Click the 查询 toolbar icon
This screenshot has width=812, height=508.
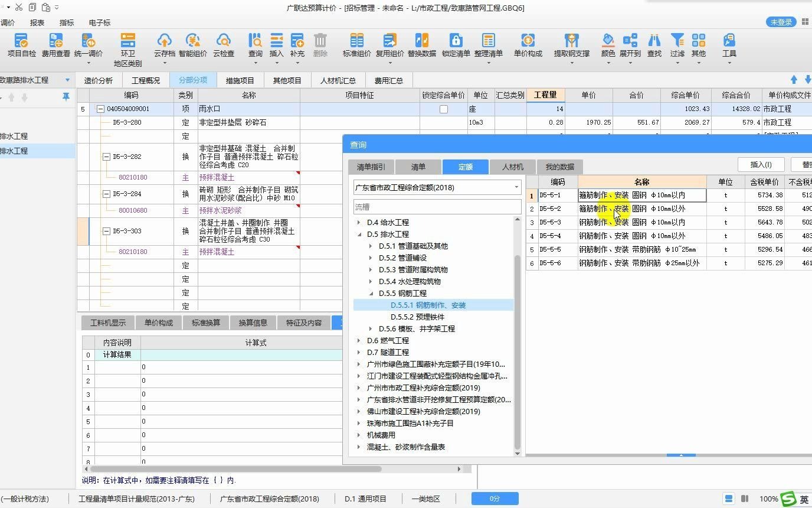click(255, 45)
